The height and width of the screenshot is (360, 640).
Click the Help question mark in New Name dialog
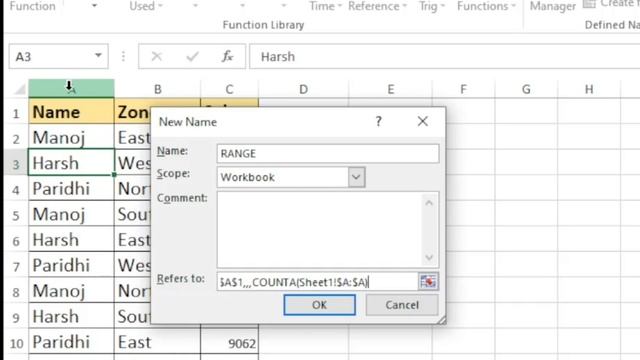pos(379,121)
